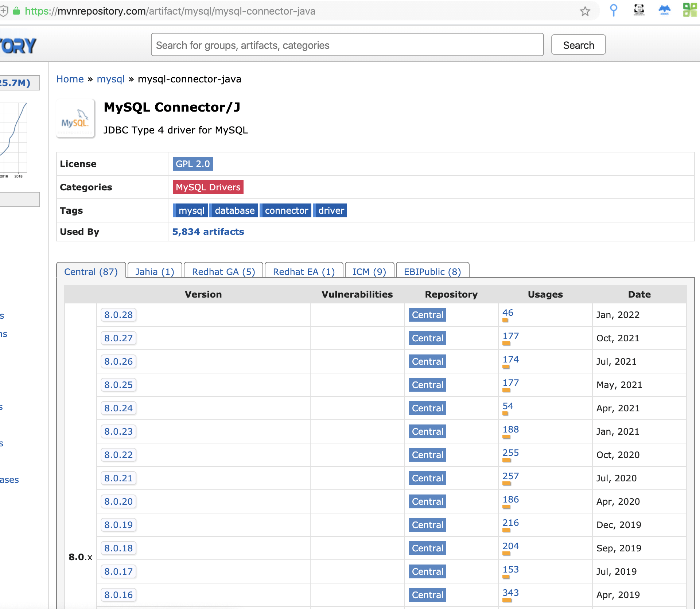Click the database tag
The width and height of the screenshot is (700, 609).
[x=234, y=210]
